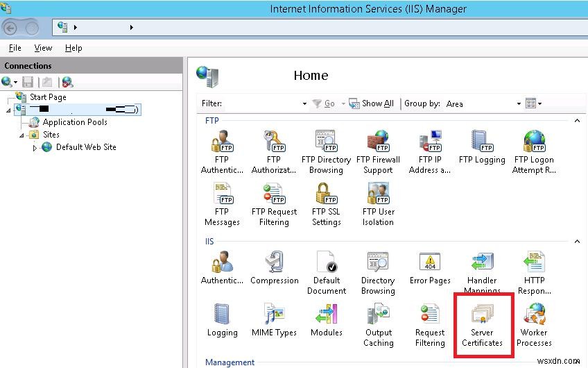
Task: Open the Group by Area dropdown
Action: 519,103
